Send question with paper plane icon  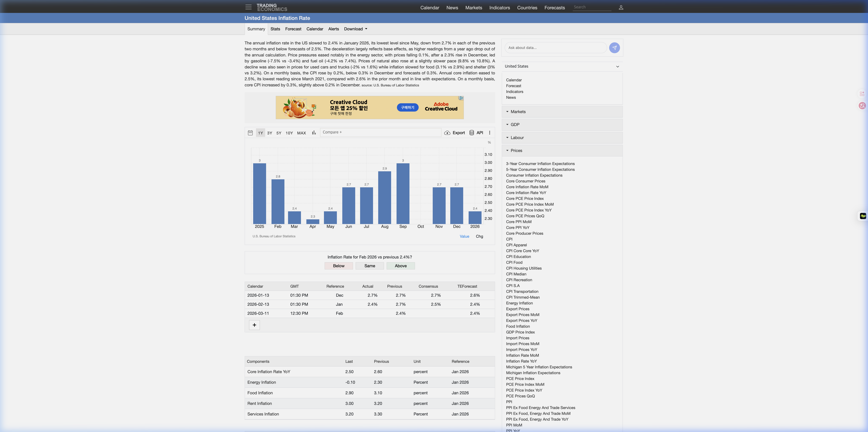tap(614, 48)
